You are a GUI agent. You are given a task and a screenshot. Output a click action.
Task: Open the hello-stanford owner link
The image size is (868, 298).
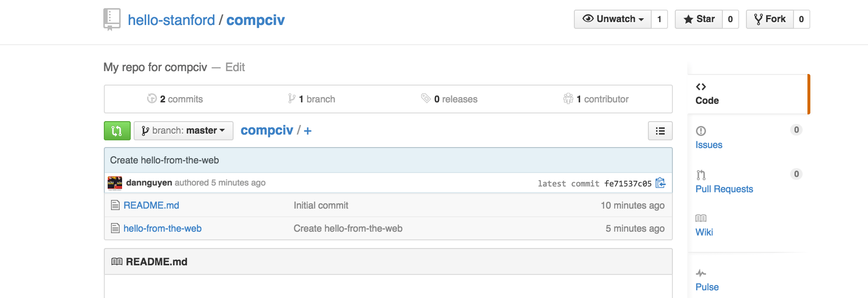click(171, 20)
